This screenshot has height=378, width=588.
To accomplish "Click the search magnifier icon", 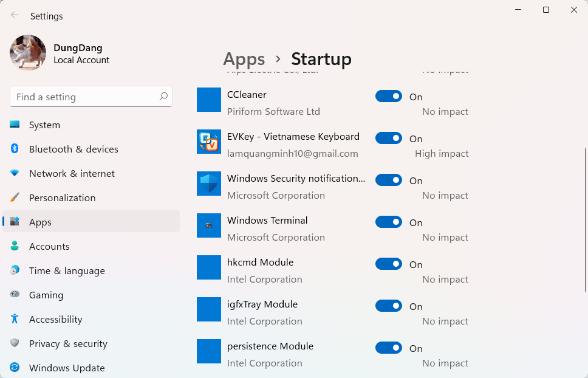I will [x=163, y=97].
